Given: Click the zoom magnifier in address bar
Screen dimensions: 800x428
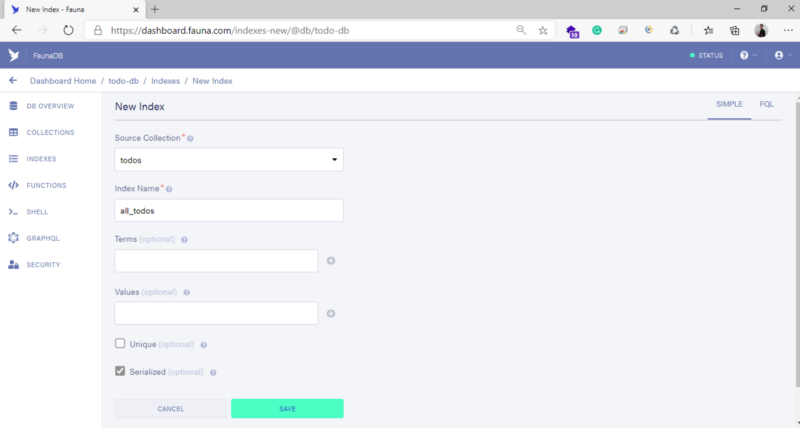Looking at the screenshot, I should point(521,30).
